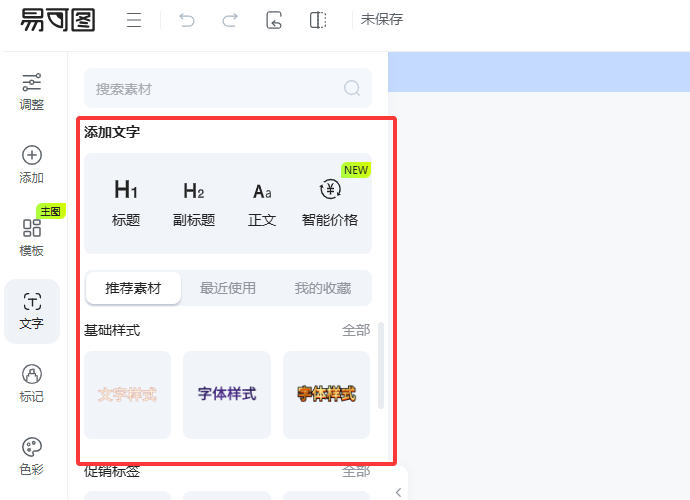Open the 添加 add sidebar tool
The width and height of the screenshot is (690, 500).
point(32,165)
